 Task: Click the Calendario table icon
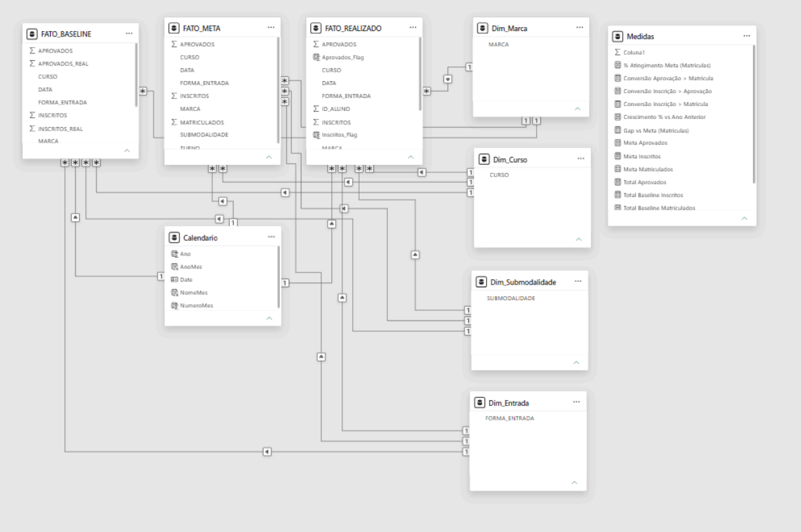tap(174, 238)
